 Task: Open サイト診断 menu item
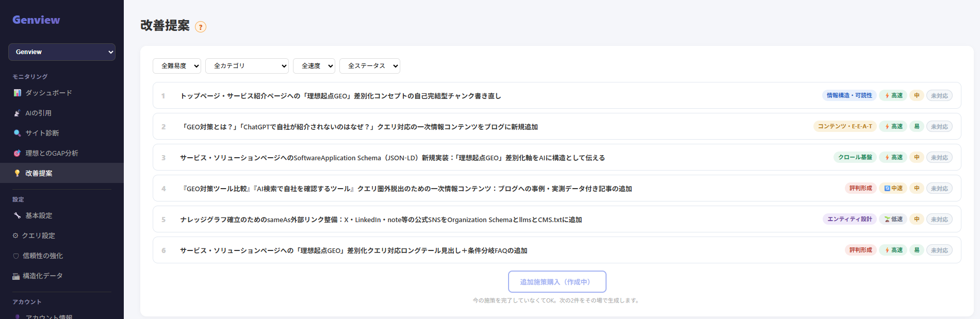tap(62, 133)
